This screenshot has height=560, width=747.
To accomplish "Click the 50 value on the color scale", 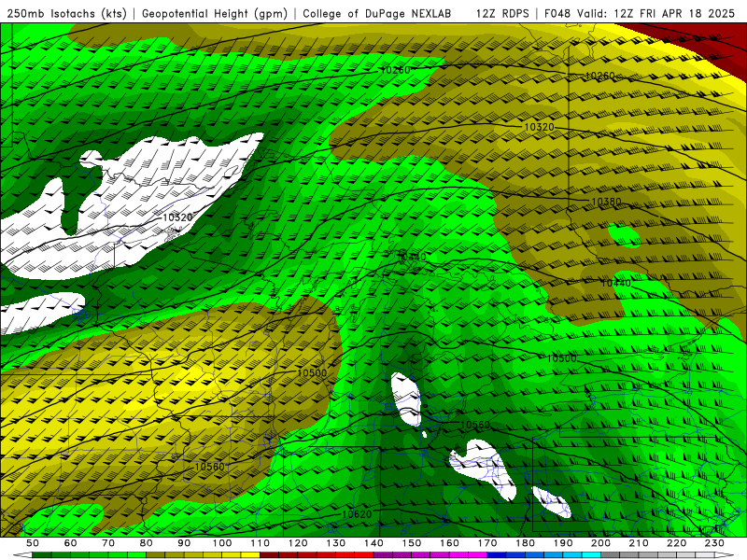I will point(33,543).
